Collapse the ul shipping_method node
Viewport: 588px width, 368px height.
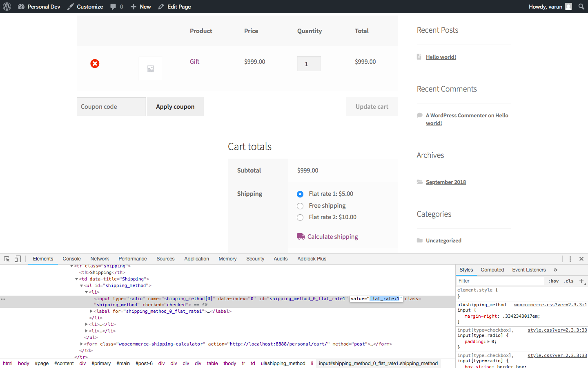(81, 286)
